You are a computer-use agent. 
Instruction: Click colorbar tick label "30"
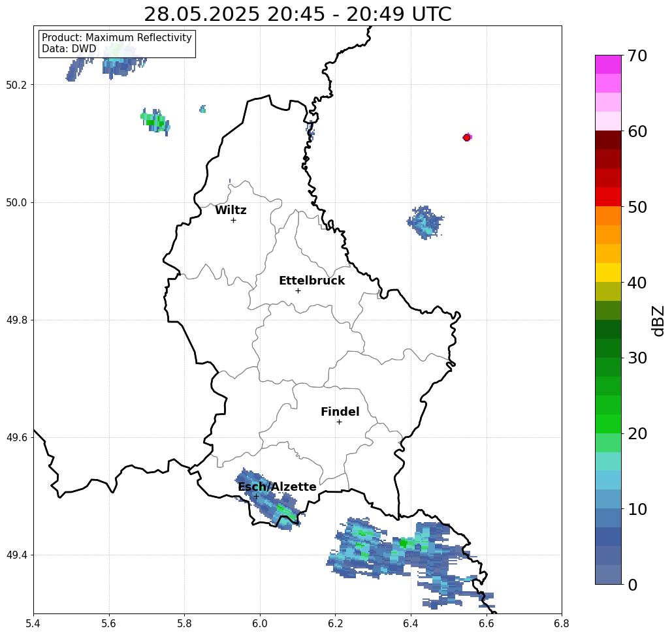click(637, 358)
